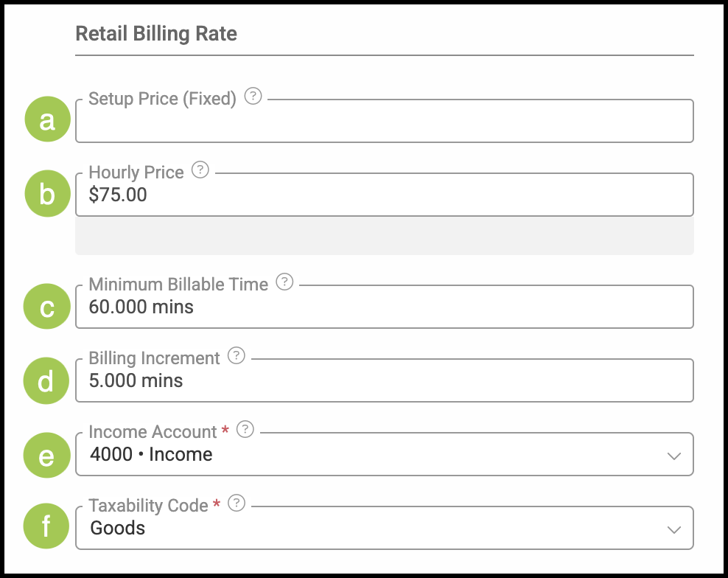
Task: Focus the 5.000 mins Billing Increment field
Action: click(383, 381)
